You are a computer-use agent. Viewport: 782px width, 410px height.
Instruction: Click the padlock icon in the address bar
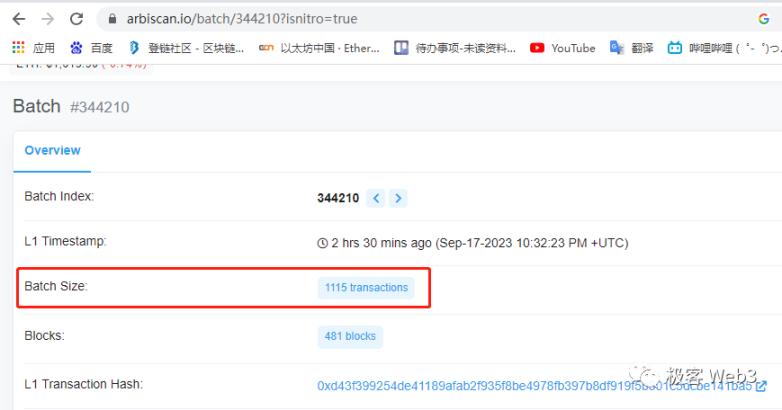(112, 19)
